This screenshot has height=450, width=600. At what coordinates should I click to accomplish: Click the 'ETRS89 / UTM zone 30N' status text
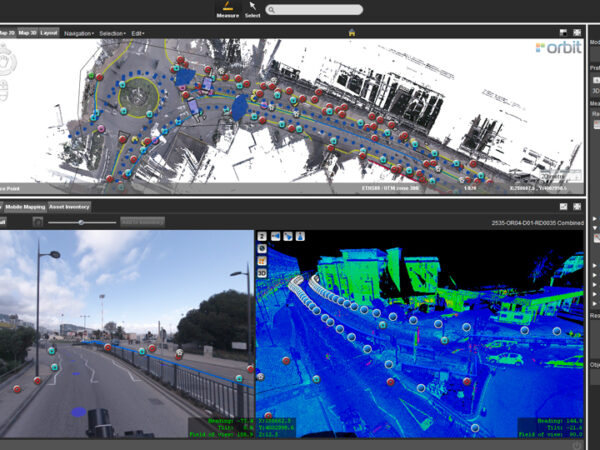[390, 188]
